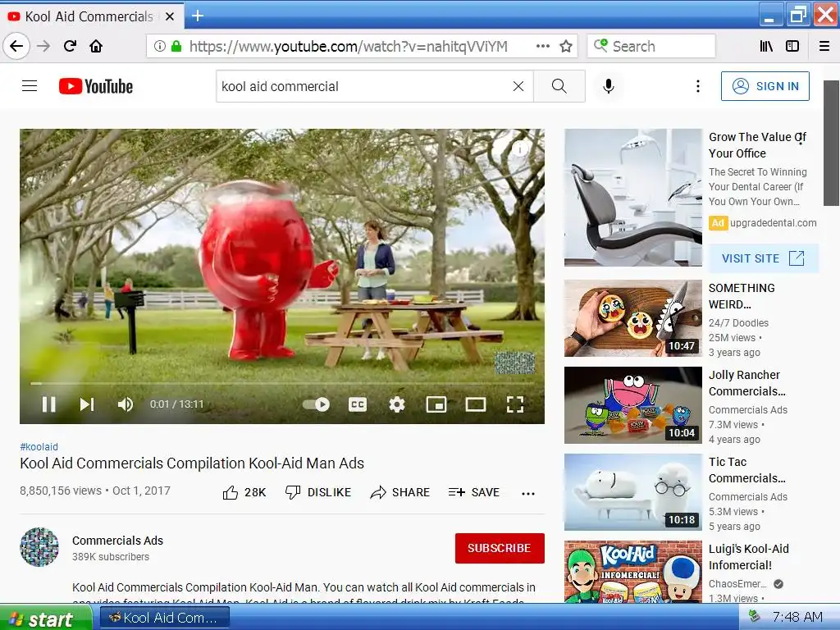840x630 pixels.
Task: Open a new tab with the plus button
Action: pyautogui.click(x=198, y=16)
